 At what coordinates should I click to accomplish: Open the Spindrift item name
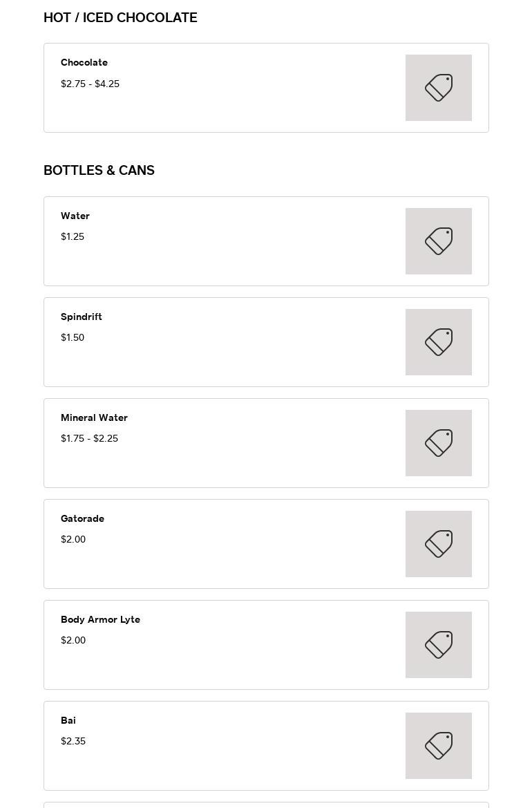(x=82, y=317)
